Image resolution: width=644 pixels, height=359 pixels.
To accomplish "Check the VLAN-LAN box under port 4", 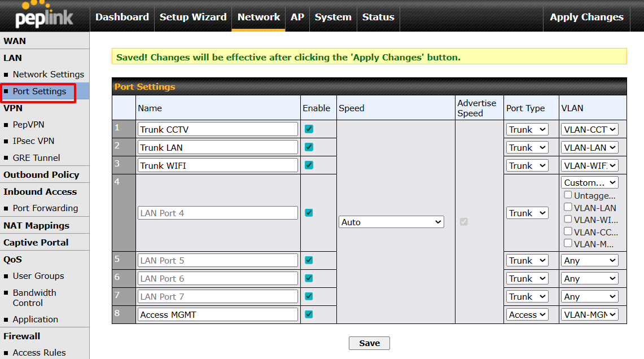I will (x=568, y=207).
